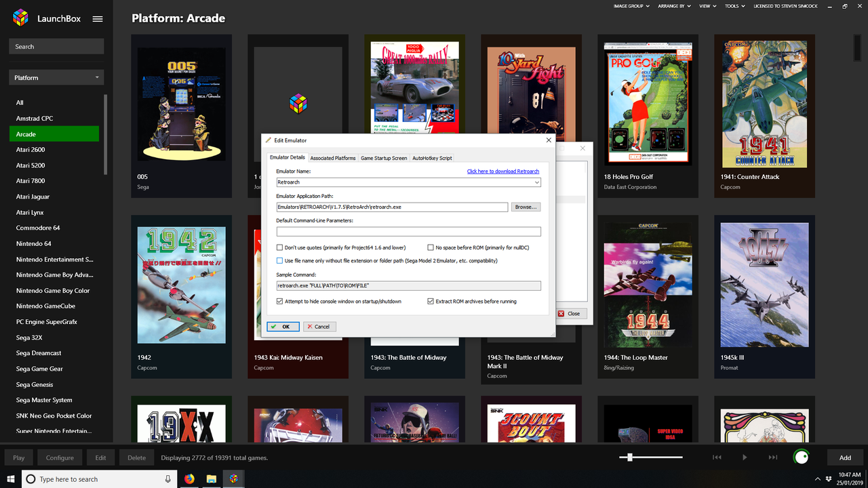Screen dimensions: 868x488
Task: Click the LaunchBox cube logo
Action: [21, 18]
